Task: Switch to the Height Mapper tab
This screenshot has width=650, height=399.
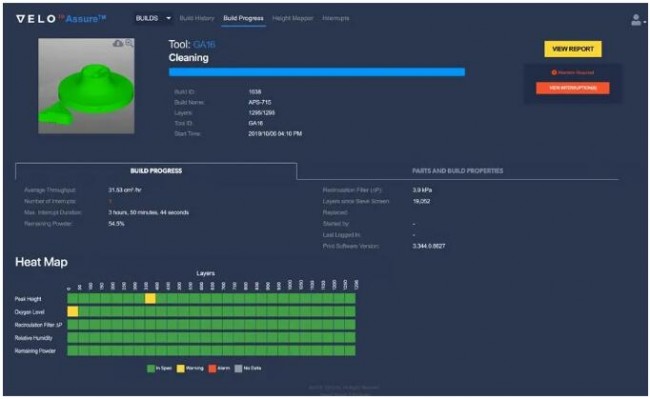Action: (293, 18)
